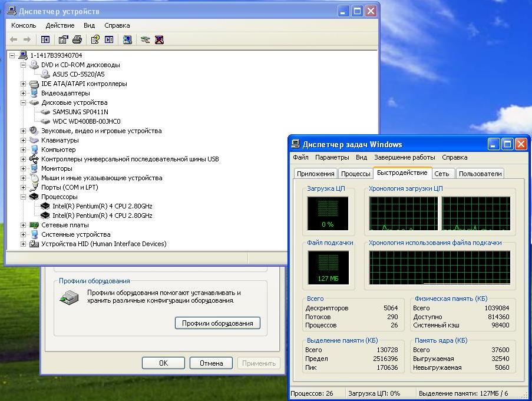This screenshot has height=401, width=532.
Task: Click the printer icon in Device Manager toolbar
Action: coord(77,39)
